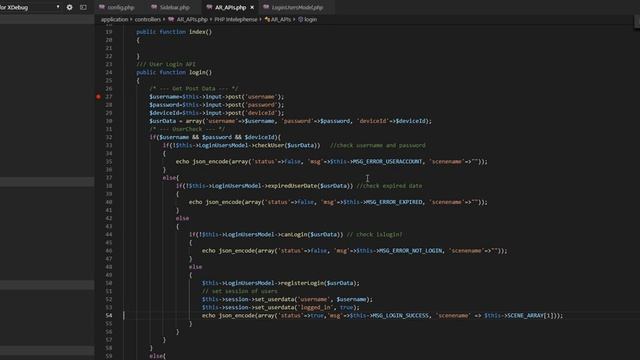This screenshot has width=640, height=360.
Task: Open launch.json with the gear icon
Action: (69, 7)
